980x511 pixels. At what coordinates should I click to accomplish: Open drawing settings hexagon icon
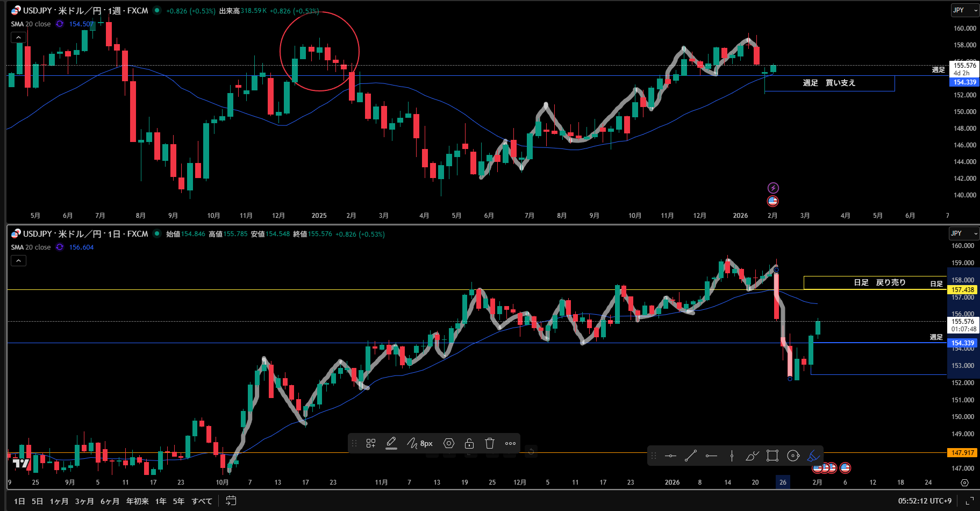tap(449, 443)
